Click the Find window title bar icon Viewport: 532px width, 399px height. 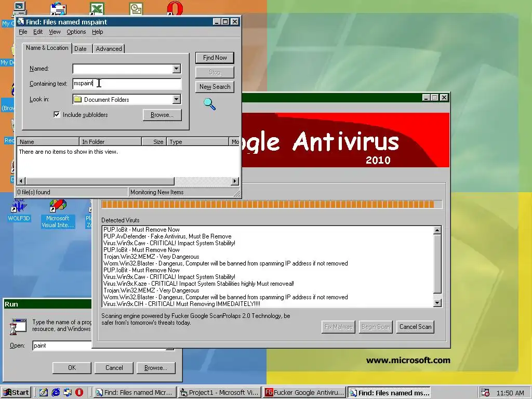[x=21, y=22]
